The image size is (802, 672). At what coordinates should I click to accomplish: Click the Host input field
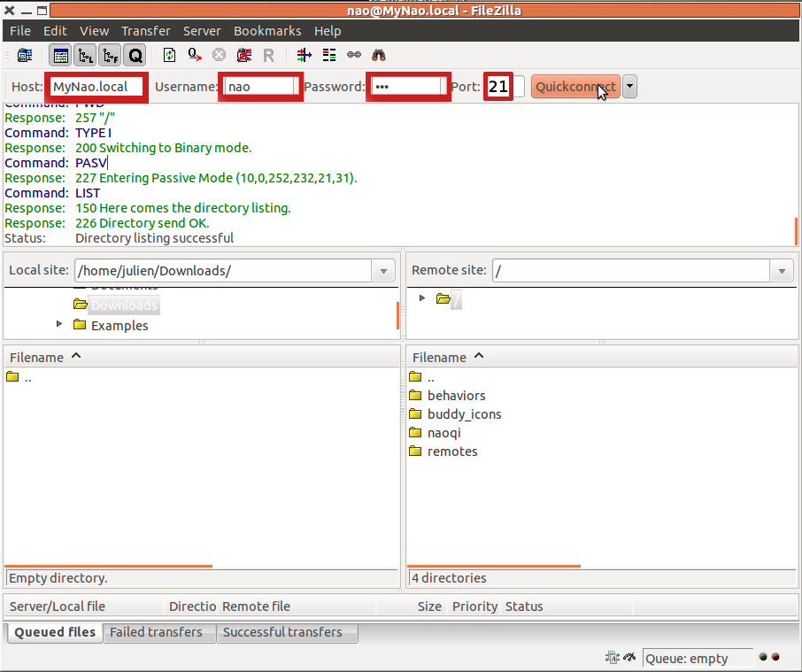tap(96, 87)
